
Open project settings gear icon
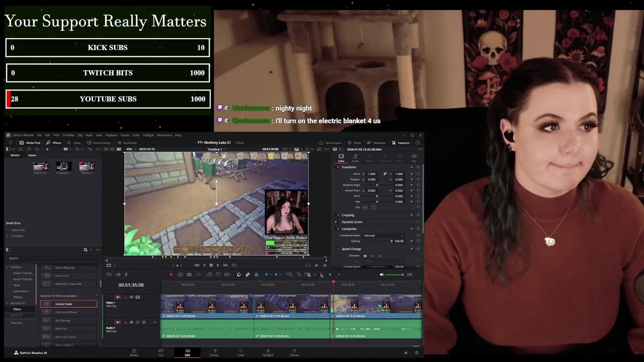[x=417, y=352]
